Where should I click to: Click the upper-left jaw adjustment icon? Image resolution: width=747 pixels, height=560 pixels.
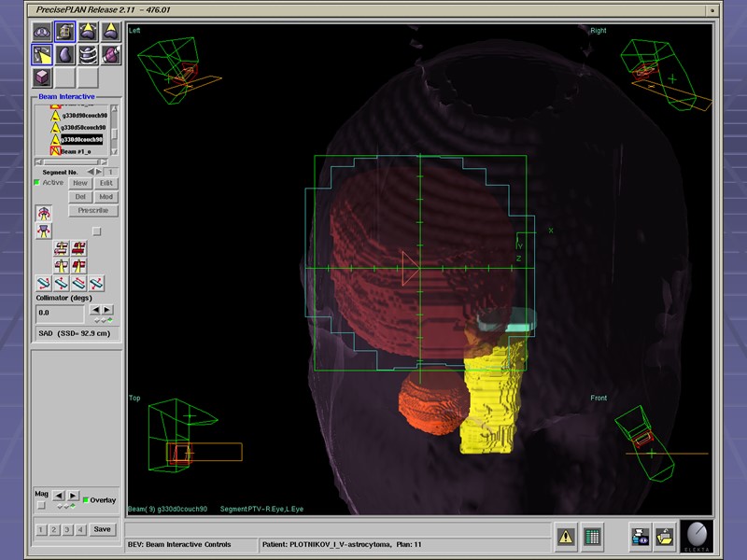62,248
